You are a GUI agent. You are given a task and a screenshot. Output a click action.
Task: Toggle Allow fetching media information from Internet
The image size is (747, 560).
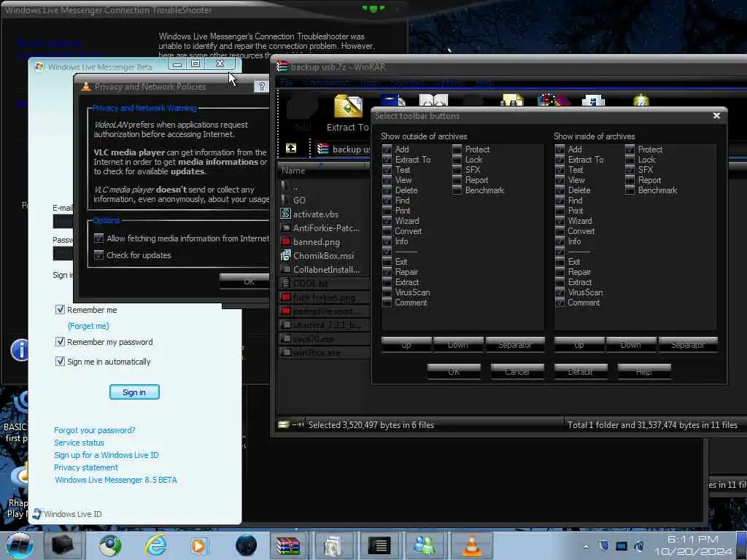point(98,238)
